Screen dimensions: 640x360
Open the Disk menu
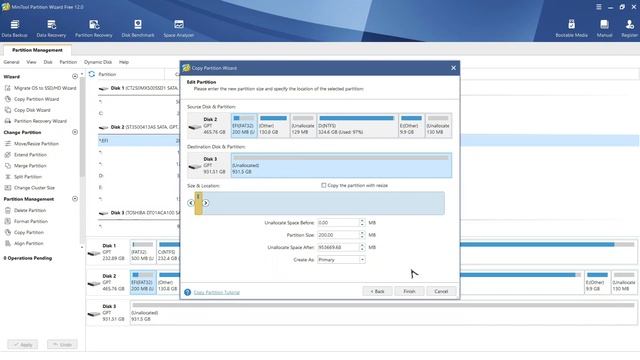48,62
